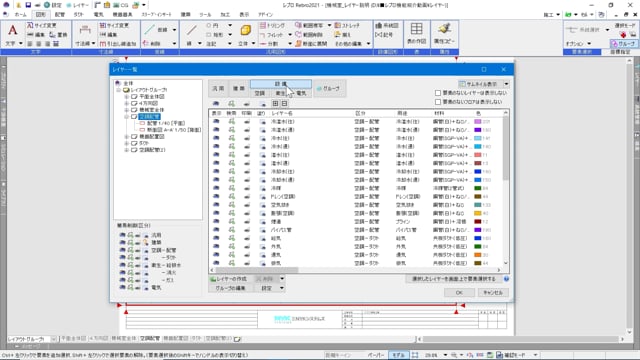Expand 4方向図 tree node
640x360 pixels.
click(127, 103)
